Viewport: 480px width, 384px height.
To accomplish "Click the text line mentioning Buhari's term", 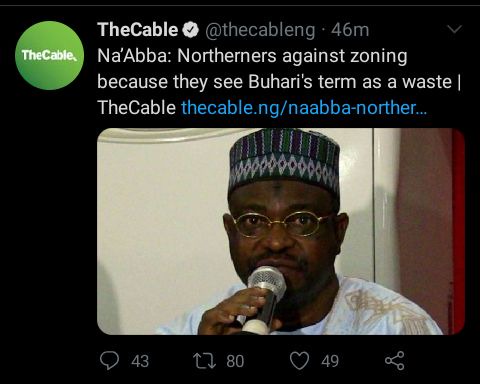I will click(279, 82).
